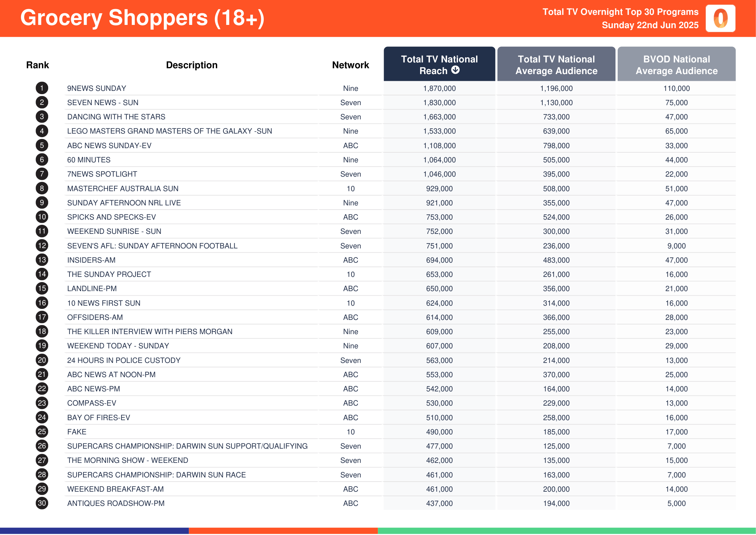
Task: Click the orange logo icon in header
Action: coord(720,18)
